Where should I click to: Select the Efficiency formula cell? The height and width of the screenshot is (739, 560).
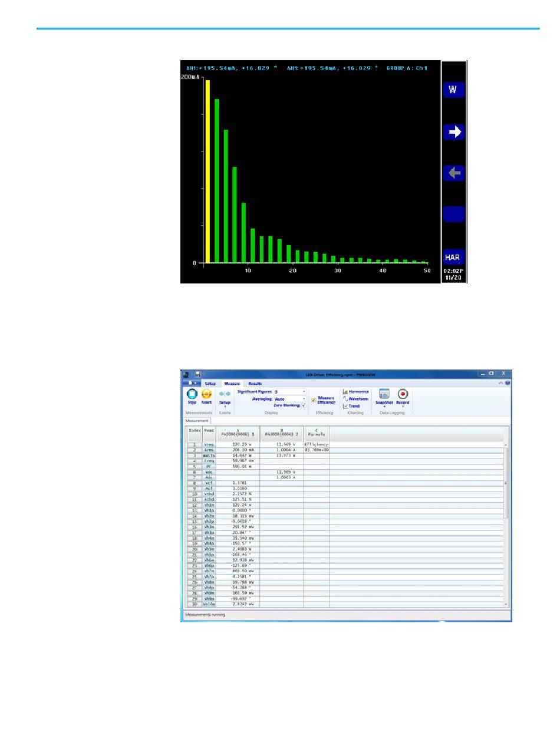pyautogui.click(x=317, y=444)
